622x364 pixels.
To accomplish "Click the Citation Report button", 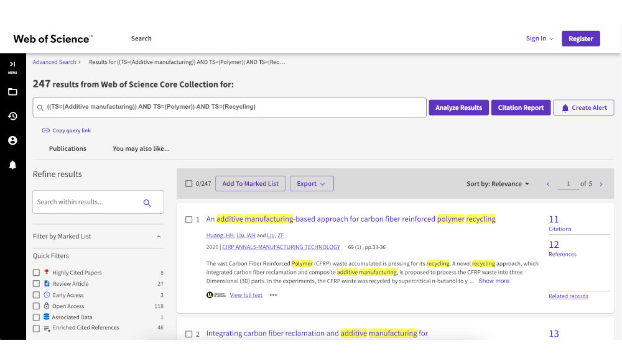I will pyautogui.click(x=521, y=108).
